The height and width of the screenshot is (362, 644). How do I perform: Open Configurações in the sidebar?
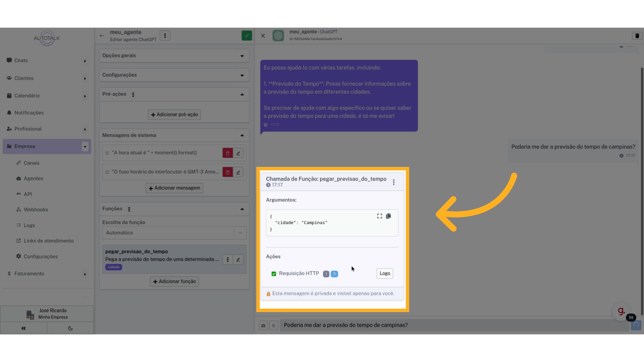41,257
